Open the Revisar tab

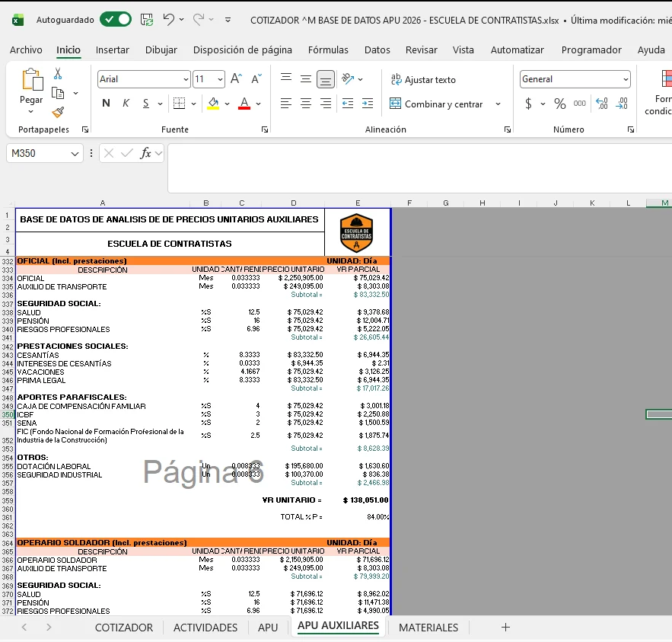pyautogui.click(x=422, y=50)
